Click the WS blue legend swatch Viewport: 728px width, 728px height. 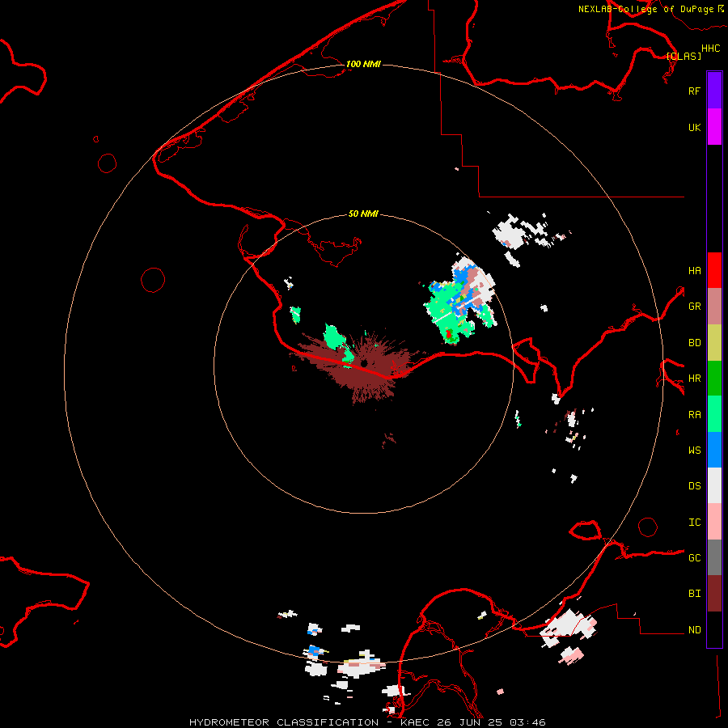(714, 450)
